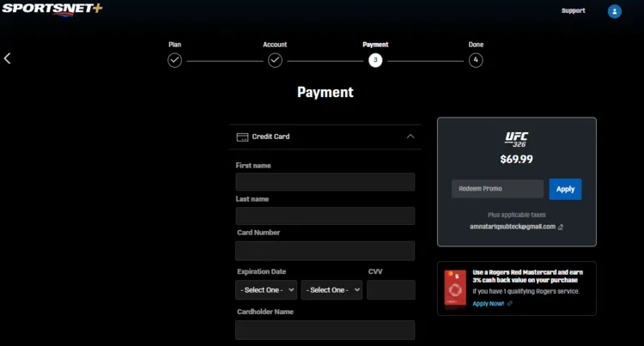
Task: Click the Sportsnet+ logo
Action: click(x=52, y=9)
